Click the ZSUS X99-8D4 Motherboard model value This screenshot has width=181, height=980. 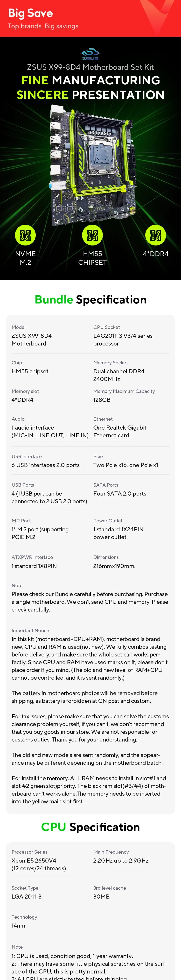[32, 340]
